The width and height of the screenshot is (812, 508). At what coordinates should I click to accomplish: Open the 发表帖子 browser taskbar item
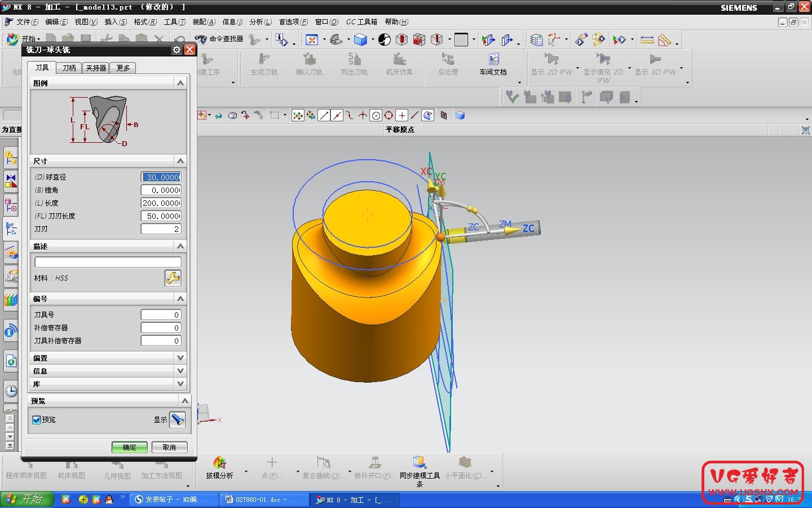(x=174, y=500)
